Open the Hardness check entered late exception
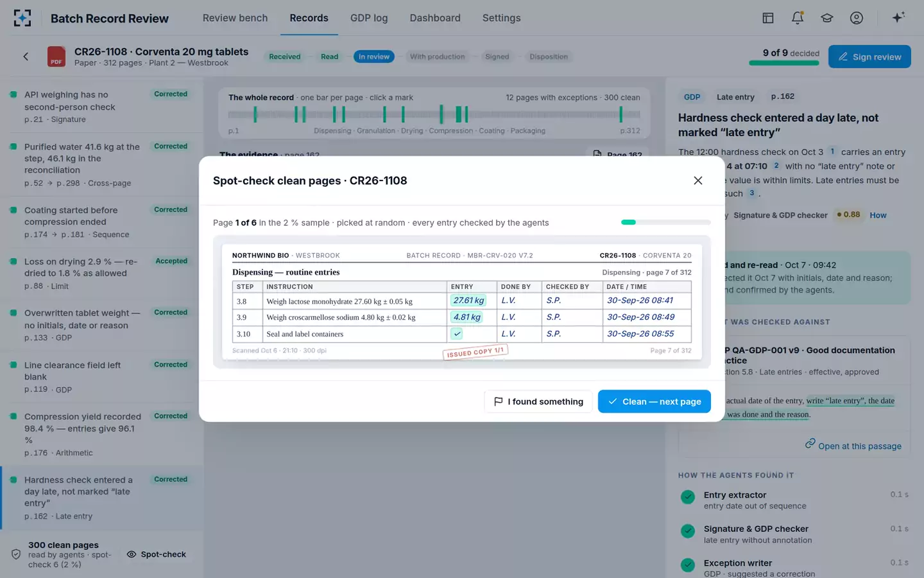924x578 pixels. [x=103, y=498]
